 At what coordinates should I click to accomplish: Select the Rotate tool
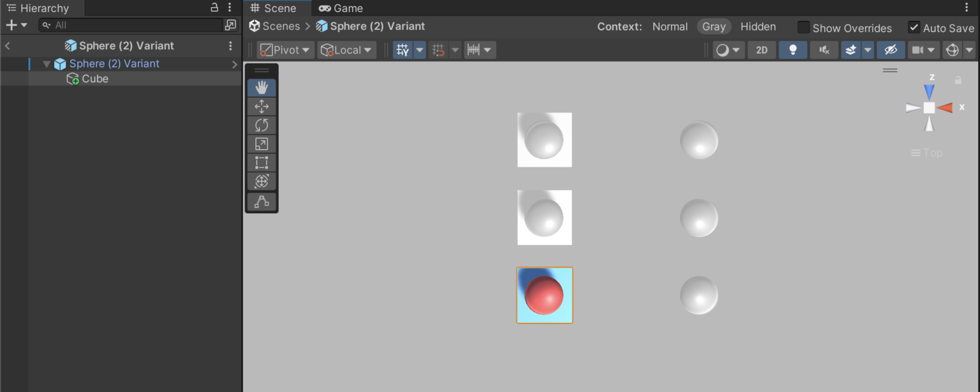261,125
